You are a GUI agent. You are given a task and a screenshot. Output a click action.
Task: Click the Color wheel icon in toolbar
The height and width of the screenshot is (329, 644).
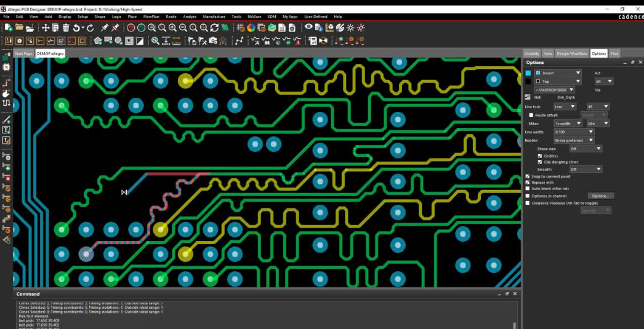click(251, 28)
